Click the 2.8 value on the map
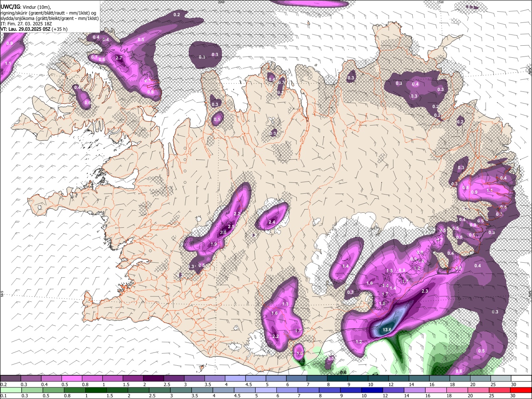532x399 pixels. (x=223, y=232)
